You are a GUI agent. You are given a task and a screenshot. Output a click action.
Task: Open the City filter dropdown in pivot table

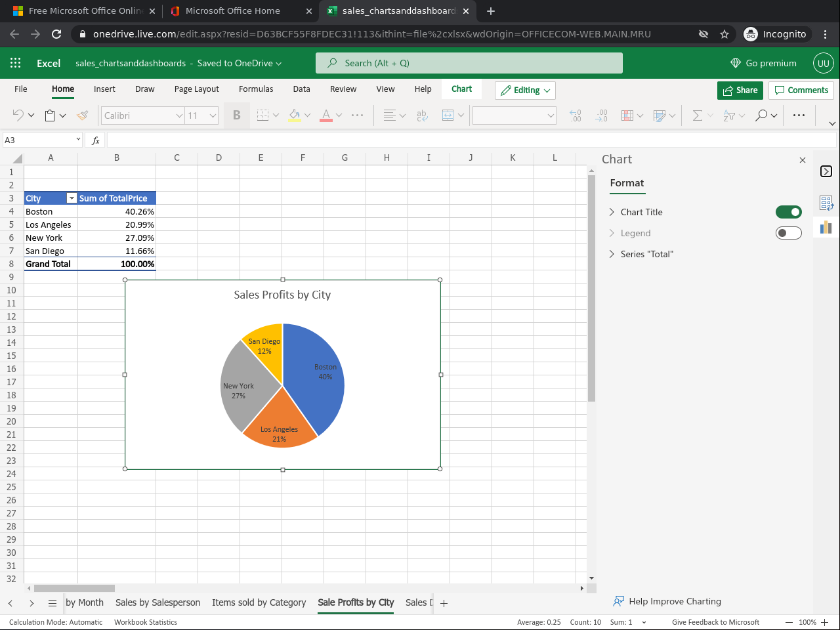point(72,198)
